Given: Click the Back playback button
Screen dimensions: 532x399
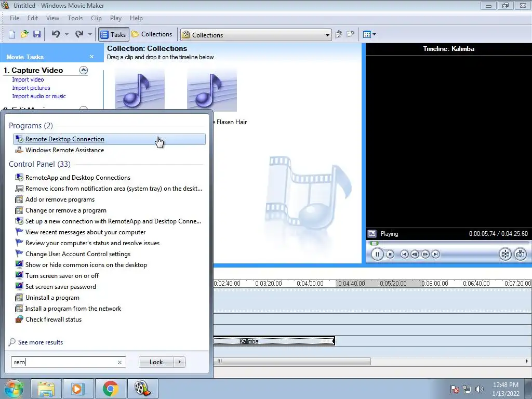Looking at the screenshot, I should pos(404,254).
